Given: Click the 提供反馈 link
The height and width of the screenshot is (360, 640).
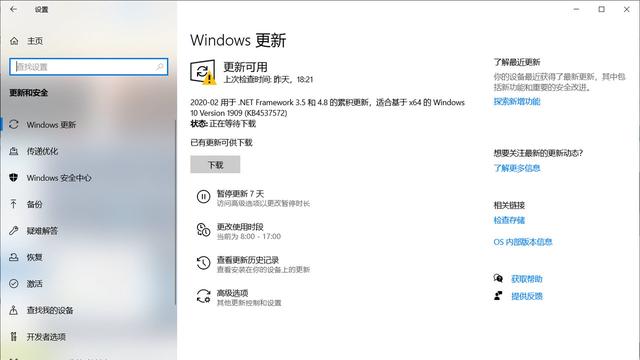Looking at the screenshot, I should click(x=527, y=296).
